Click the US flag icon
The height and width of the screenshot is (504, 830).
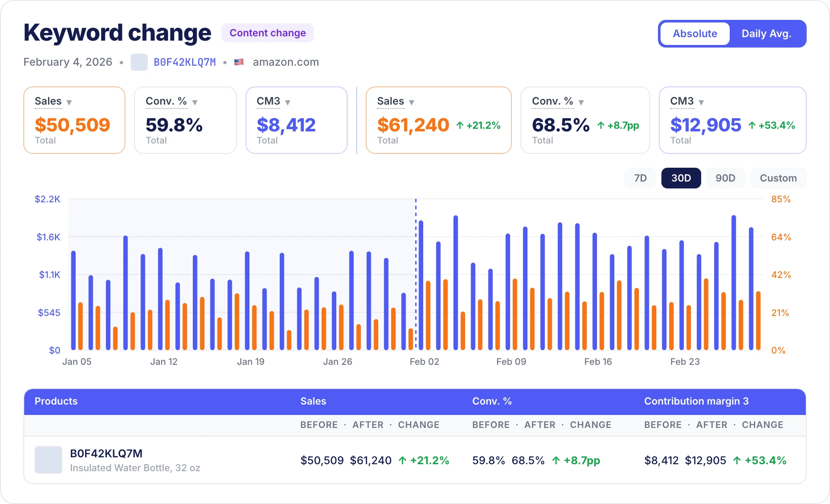pyautogui.click(x=239, y=62)
